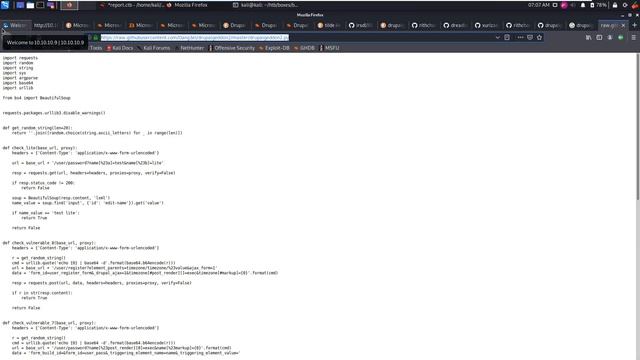Open the GHDB bookmark
The height and width of the screenshot is (360, 640).
304,48
